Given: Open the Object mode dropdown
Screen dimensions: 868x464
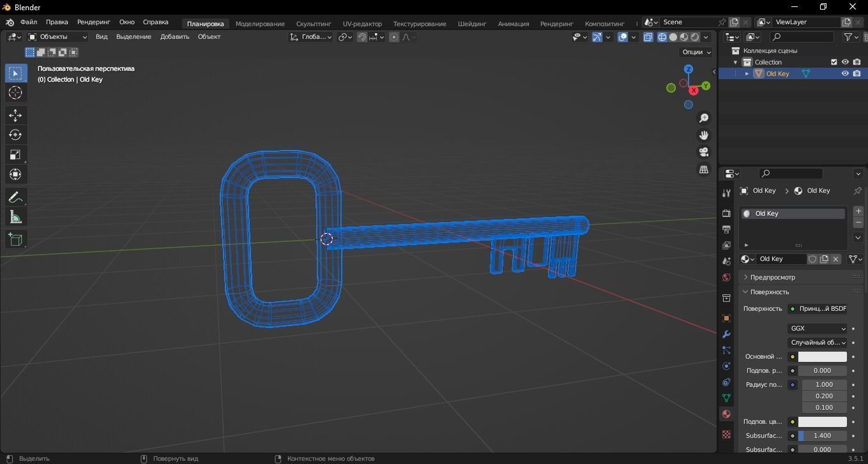Looking at the screenshot, I should point(57,37).
